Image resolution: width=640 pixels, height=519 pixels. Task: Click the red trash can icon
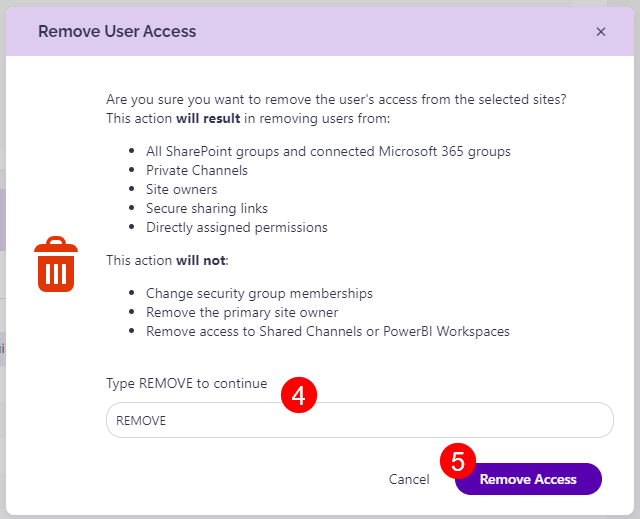[56, 265]
